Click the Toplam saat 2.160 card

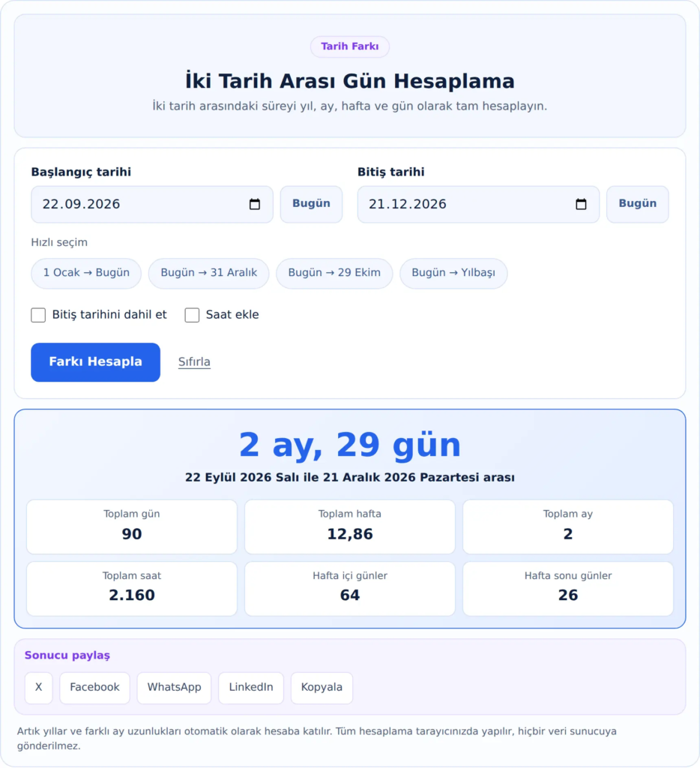point(132,589)
